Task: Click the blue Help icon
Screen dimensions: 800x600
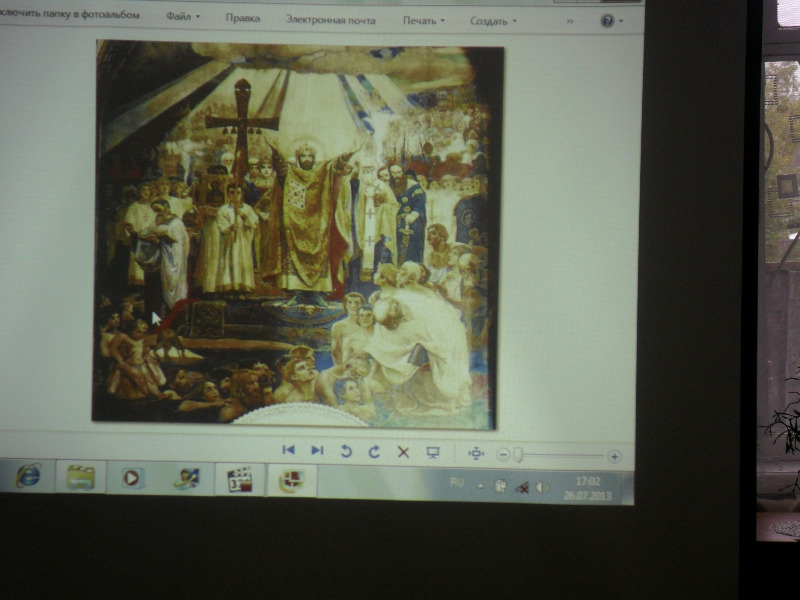Action: (607, 21)
